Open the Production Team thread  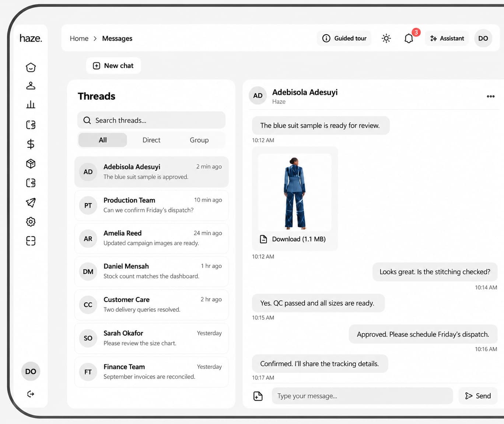pyautogui.click(x=151, y=205)
